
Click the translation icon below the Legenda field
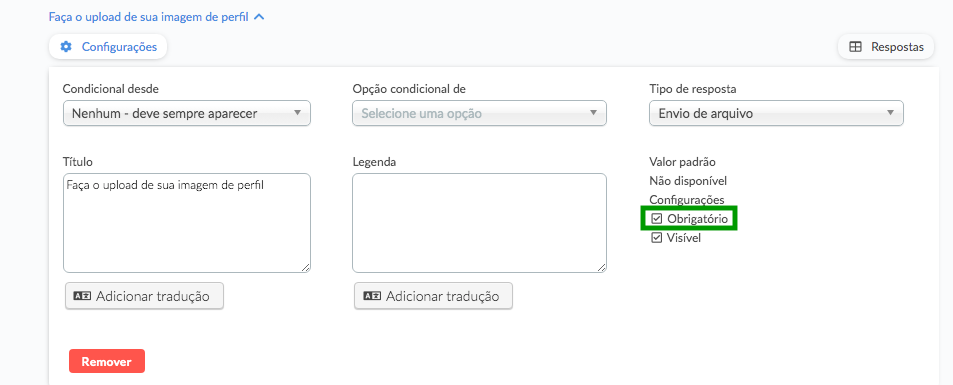372,296
